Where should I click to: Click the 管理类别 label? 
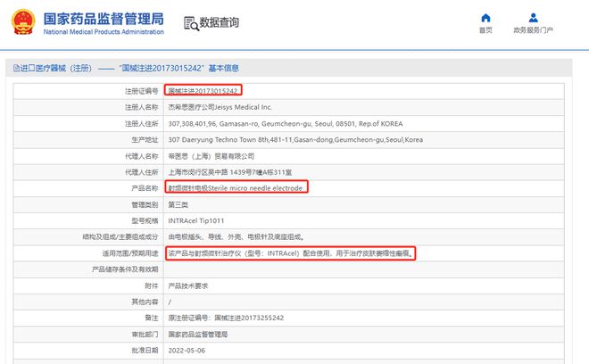pos(145,204)
